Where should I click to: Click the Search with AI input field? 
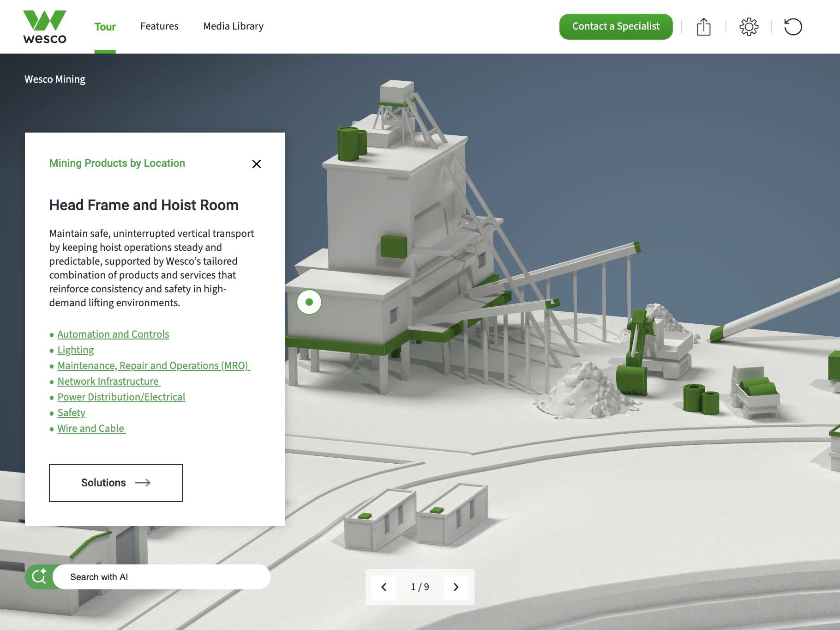pos(162,577)
